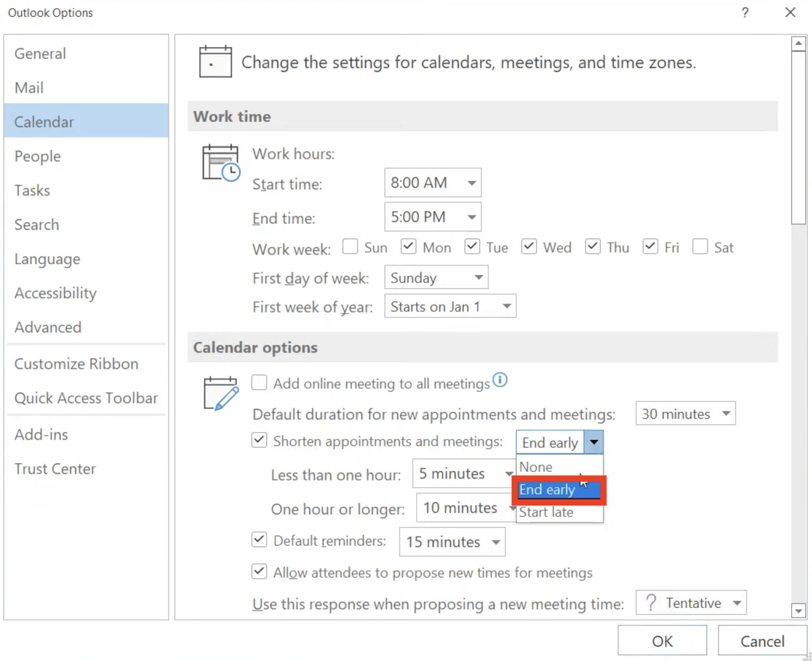Enable Add online meeting to all meetings

pyautogui.click(x=259, y=383)
